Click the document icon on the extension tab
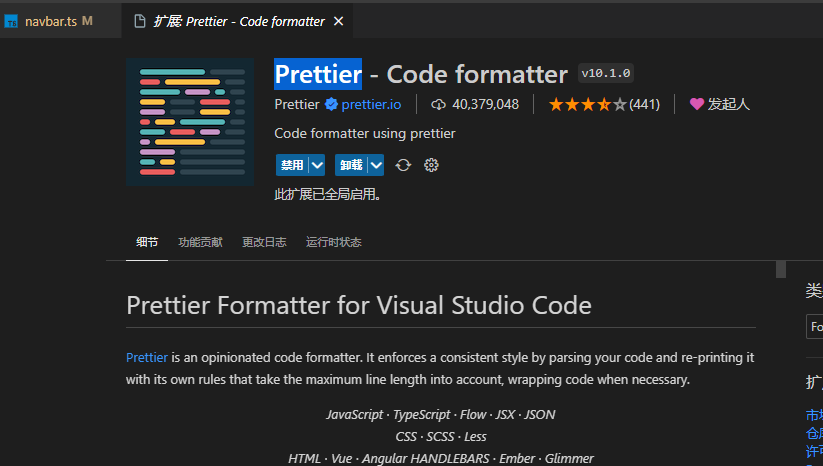 pyautogui.click(x=140, y=21)
